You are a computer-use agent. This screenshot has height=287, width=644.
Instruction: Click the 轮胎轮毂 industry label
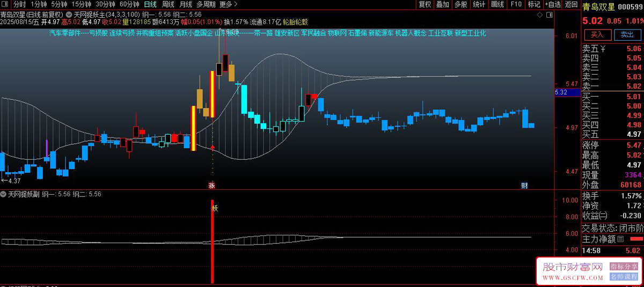coord(295,22)
